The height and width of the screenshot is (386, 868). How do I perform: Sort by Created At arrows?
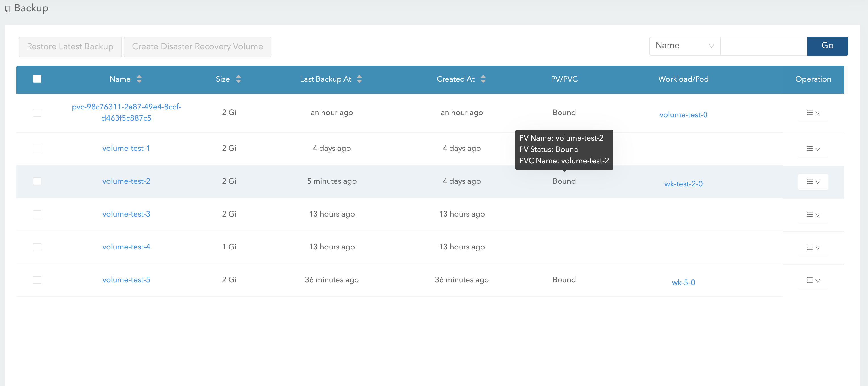483,79
